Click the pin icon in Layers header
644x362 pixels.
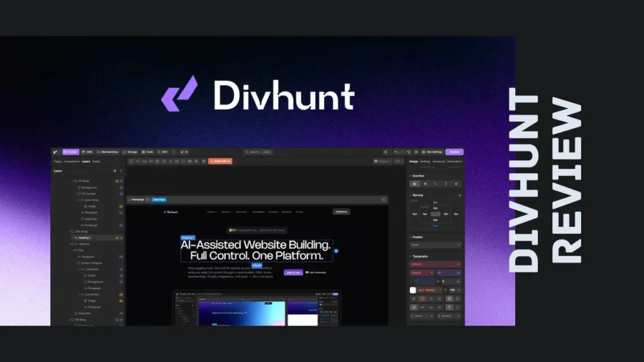pyautogui.click(x=121, y=171)
